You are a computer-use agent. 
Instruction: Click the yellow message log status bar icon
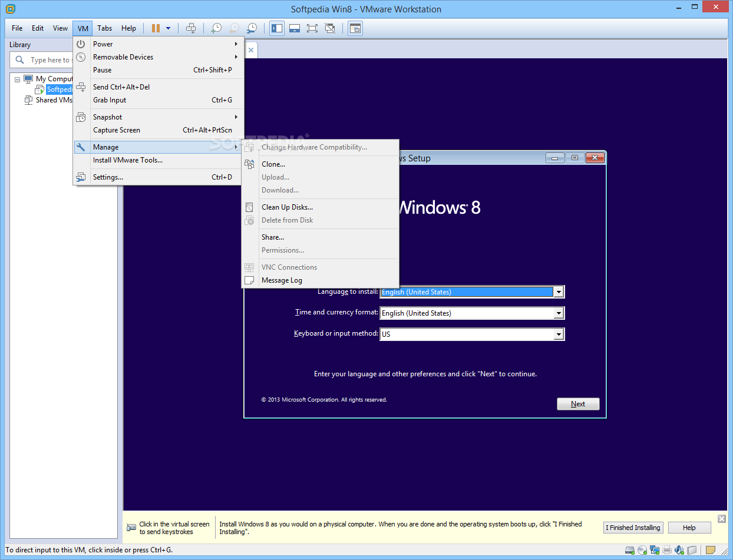pyautogui.click(x=711, y=550)
